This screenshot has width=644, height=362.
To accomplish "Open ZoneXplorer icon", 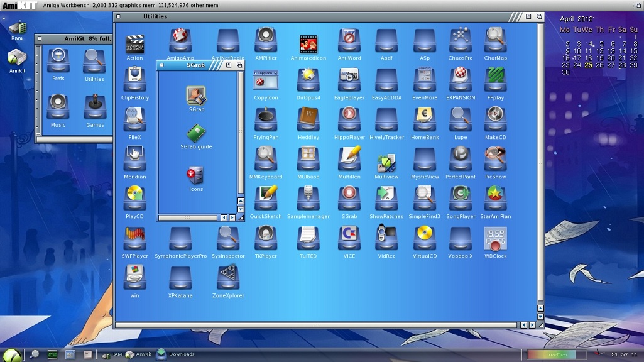I will [x=228, y=277].
